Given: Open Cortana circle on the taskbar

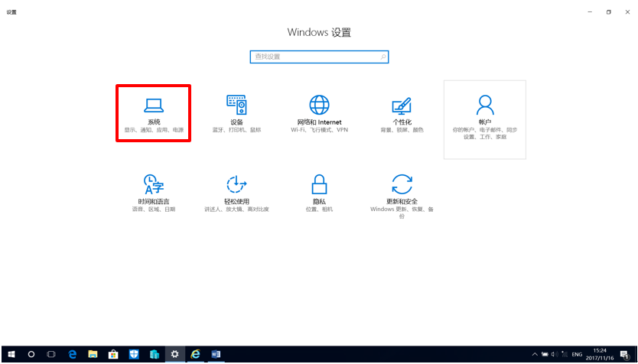Looking at the screenshot, I should click(x=31, y=354).
